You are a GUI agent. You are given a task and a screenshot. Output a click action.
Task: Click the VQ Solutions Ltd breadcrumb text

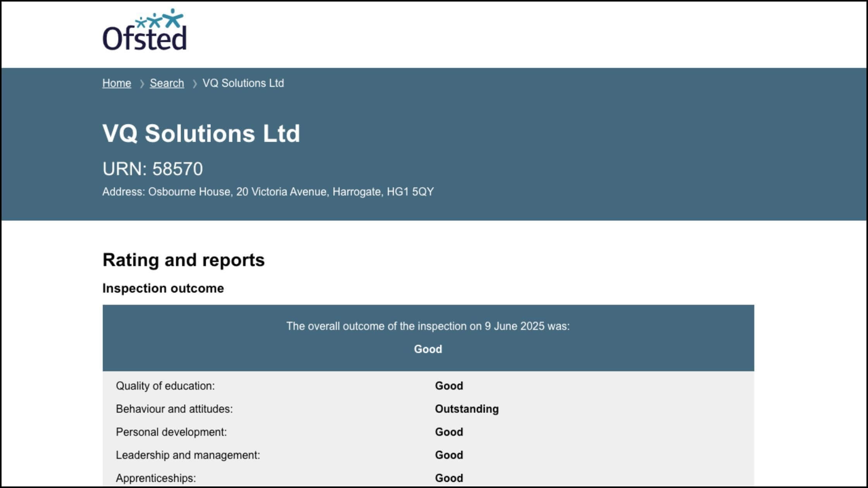tap(243, 83)
